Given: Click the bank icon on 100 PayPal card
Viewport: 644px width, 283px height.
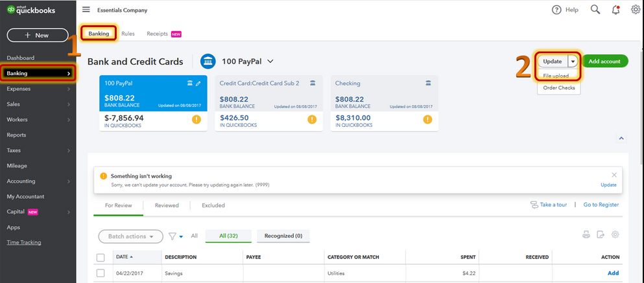Looking at the screenshot, I should [190, 84].
